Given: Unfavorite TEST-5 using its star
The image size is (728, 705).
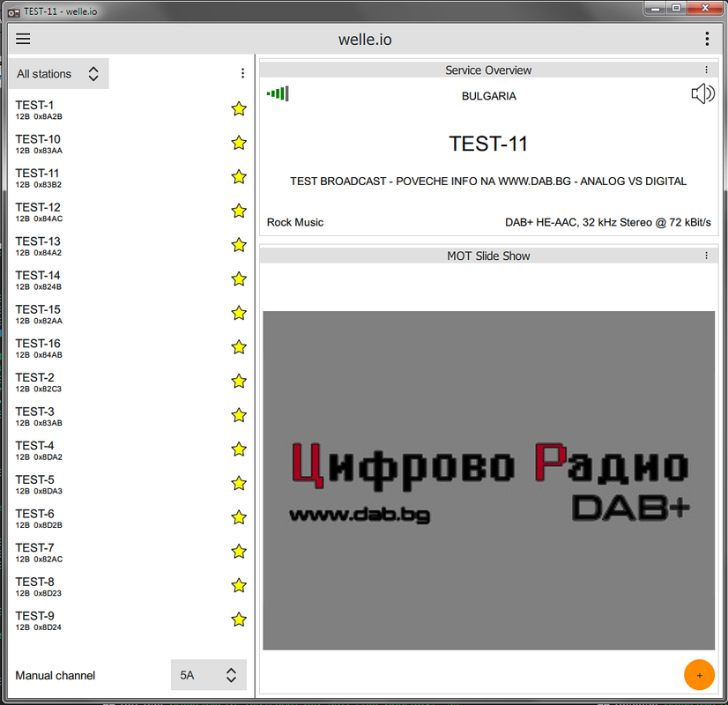Looking at the screenshot, I should tap(239, 483).
